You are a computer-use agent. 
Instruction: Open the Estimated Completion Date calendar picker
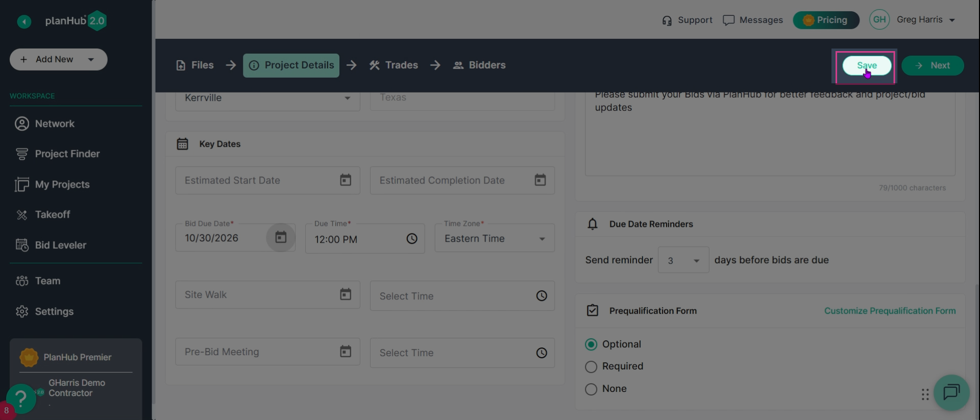point(540,180)
